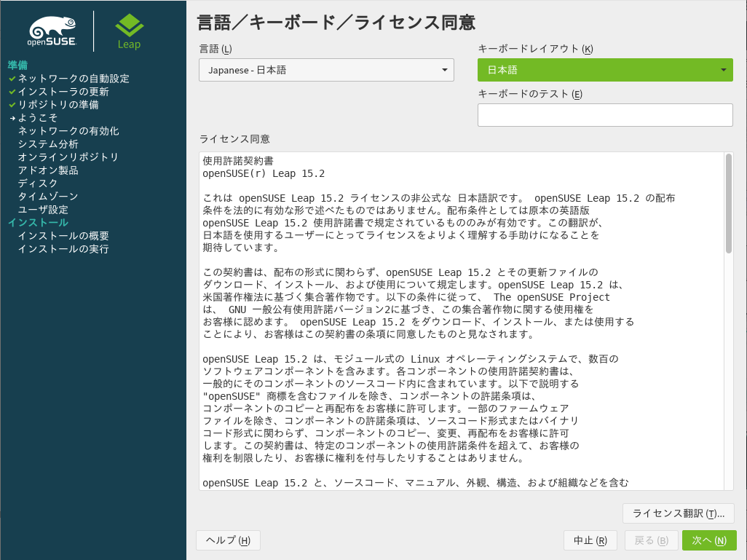Open the キーボードレイアウト dropdown
The image size is (747, 560).
605,70
